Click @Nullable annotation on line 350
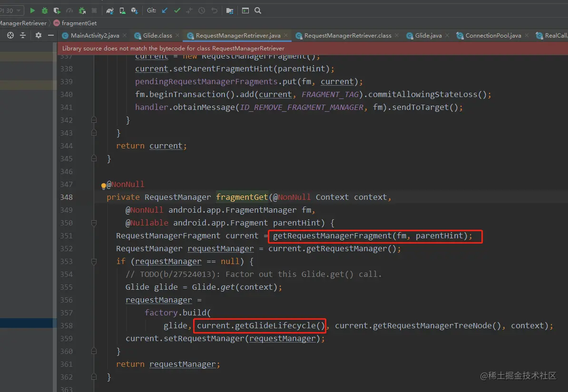This screenshot has height=392, width=568. coord(147,223)
